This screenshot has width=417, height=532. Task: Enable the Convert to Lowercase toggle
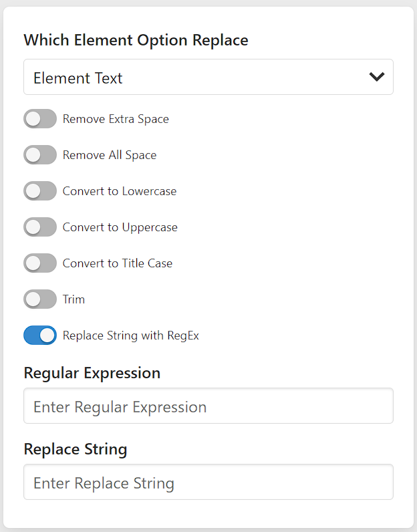40,191
